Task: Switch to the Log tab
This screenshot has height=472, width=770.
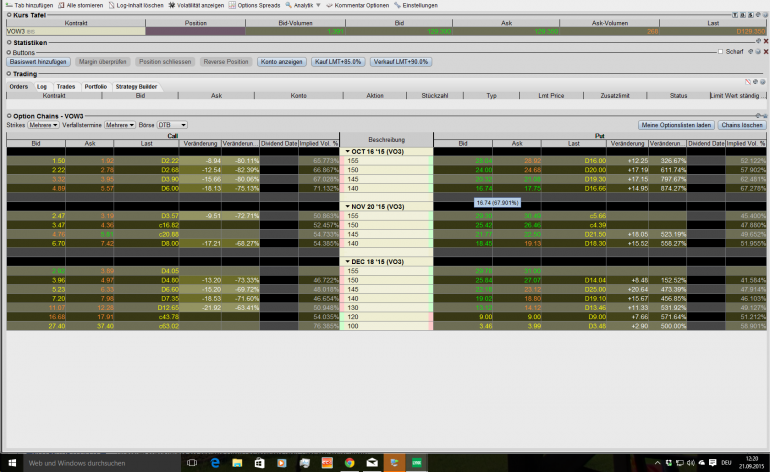Action: point(42,86)
